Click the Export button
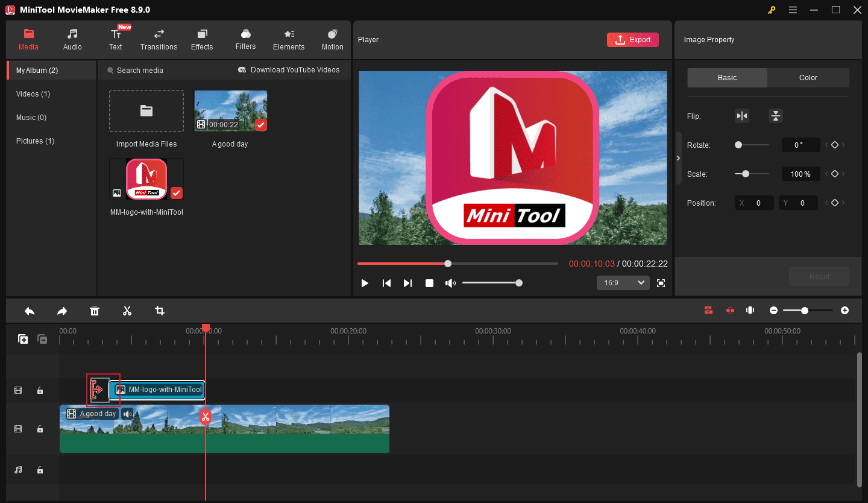Viewport: 868px width, 503px height. click(633, 40)
